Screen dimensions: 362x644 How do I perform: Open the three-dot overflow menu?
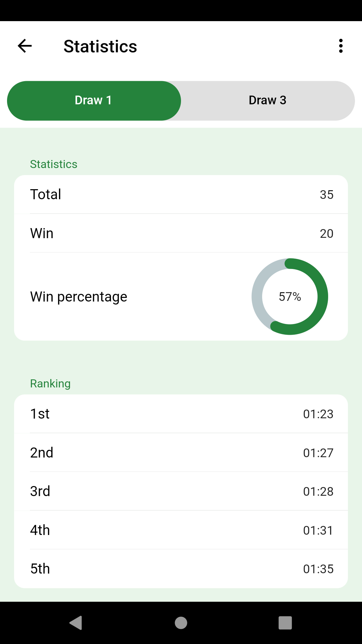click(x=341, y=46)
